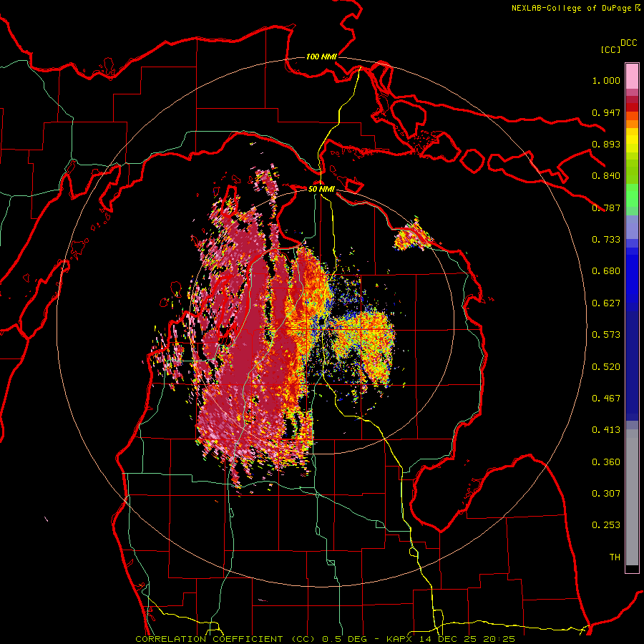Click the 0.360 legend value
Screen dimensions: 644x644
606,462
